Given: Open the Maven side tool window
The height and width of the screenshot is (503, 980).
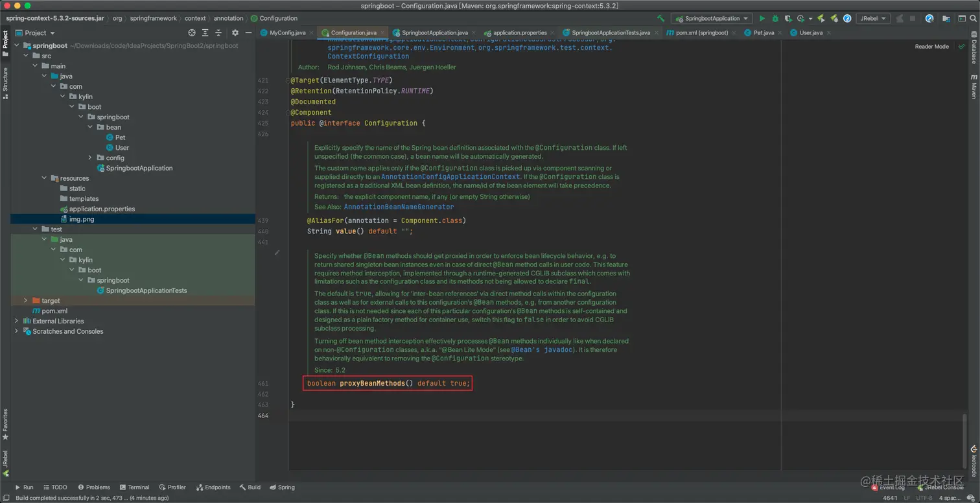Looking at the screenshot, I should click(x=974, y=87).
